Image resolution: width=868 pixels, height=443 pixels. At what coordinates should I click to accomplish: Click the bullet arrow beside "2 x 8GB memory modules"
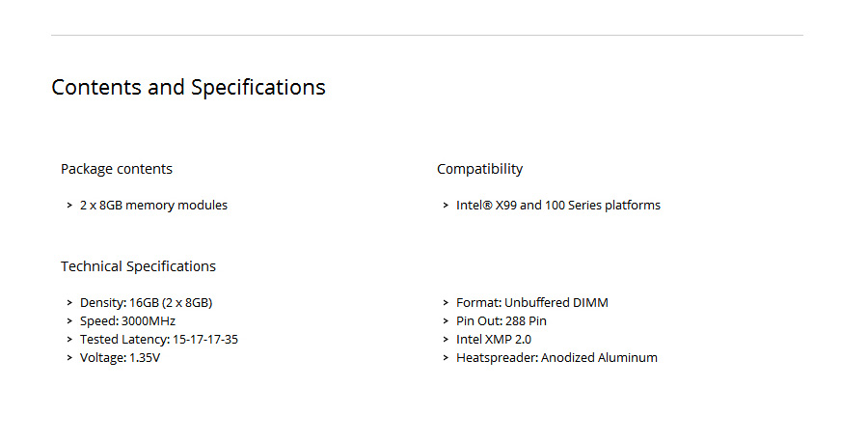tap(69, 206)
